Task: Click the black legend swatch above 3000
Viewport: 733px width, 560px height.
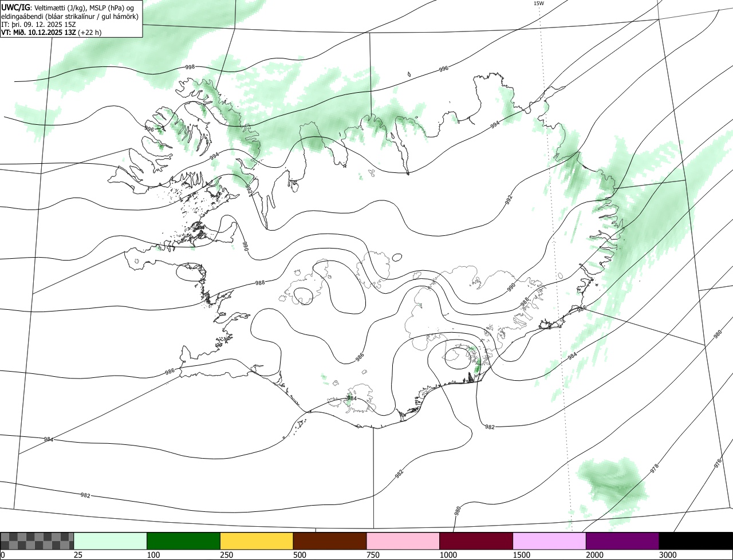Action: tap(696, 541)
